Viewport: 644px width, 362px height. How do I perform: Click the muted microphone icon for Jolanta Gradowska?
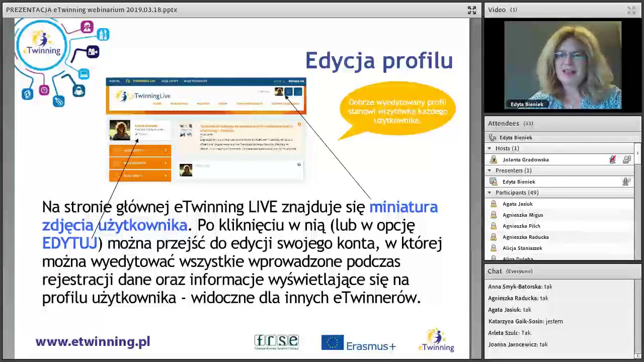612,159
